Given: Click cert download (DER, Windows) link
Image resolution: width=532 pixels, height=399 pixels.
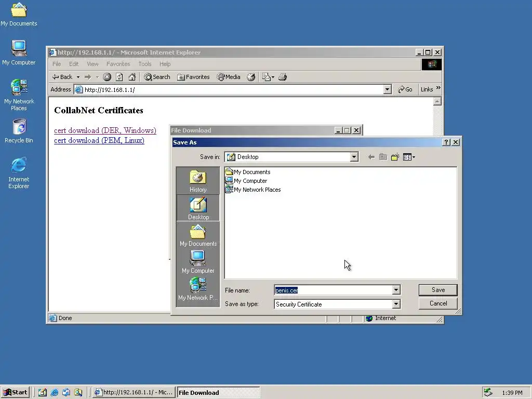Looking at the screenshot, I should [x=105, y=130].
